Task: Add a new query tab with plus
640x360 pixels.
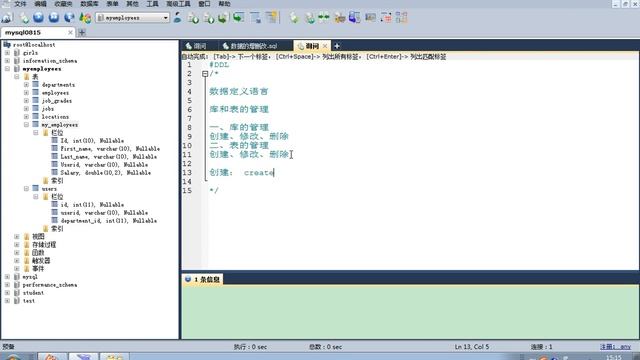Action: point(337,46)
